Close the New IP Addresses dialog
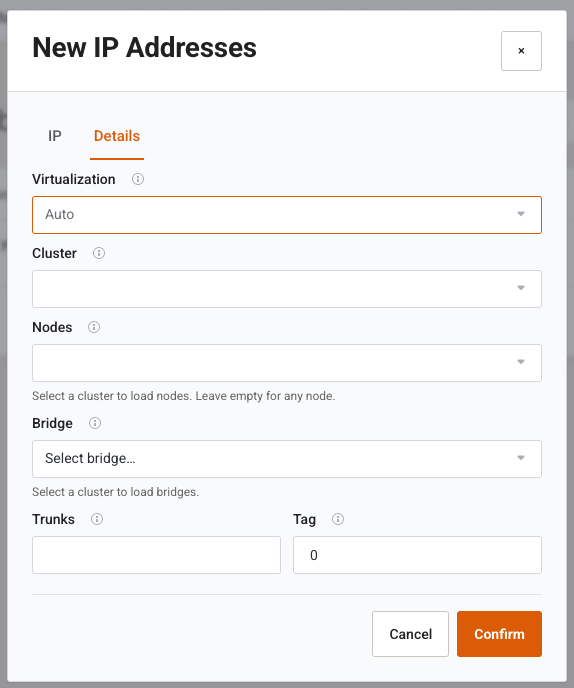The height and width of the screenshot is (688, 574). [521, 51]
